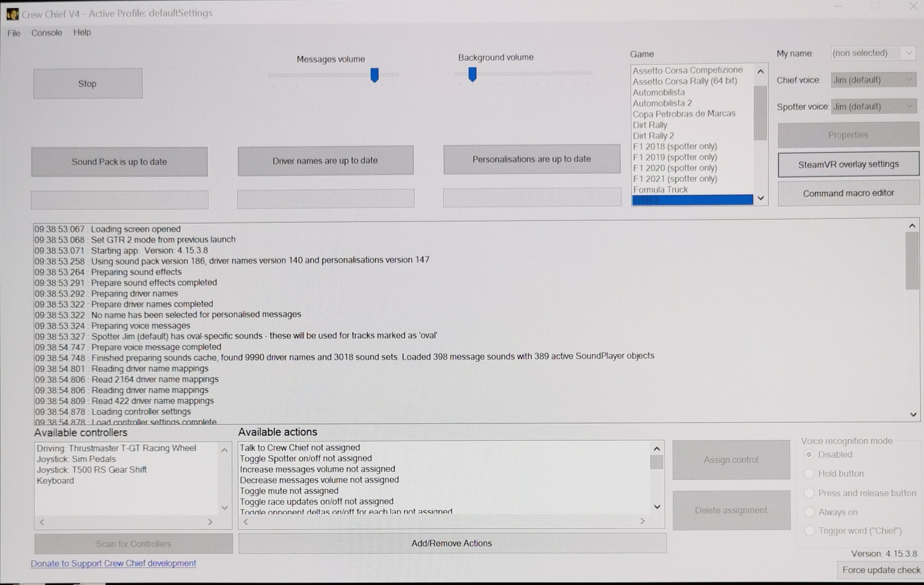The height and width of the screenshot is (585, 924).
Task: Click controllers list scroll left arrow
Action: (x=42, y=522)
